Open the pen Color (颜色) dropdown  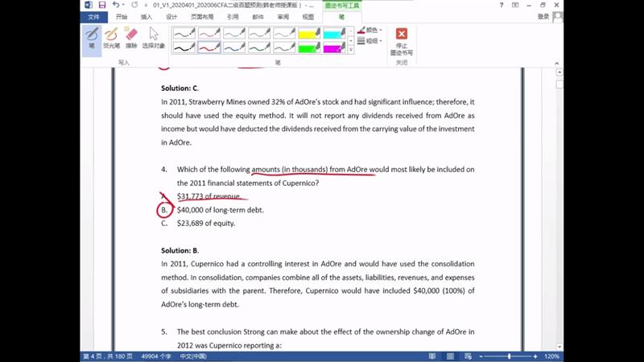coord(371,31)
